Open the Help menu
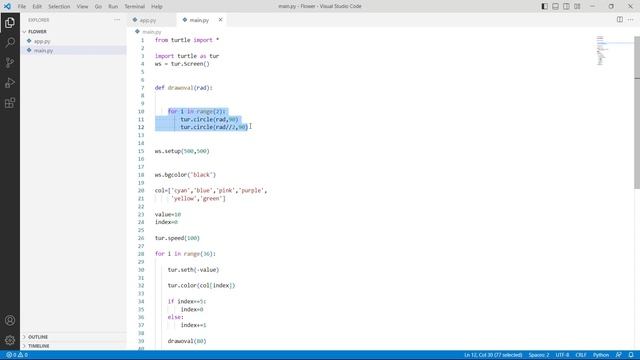640x360 pixels. click(x=157, y=7)
